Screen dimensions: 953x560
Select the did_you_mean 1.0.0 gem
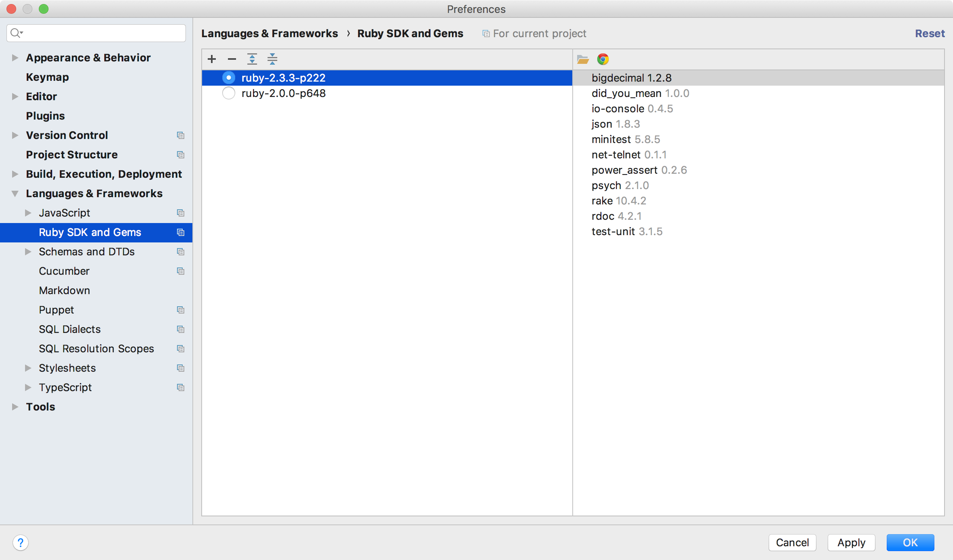tap(758, 93)
